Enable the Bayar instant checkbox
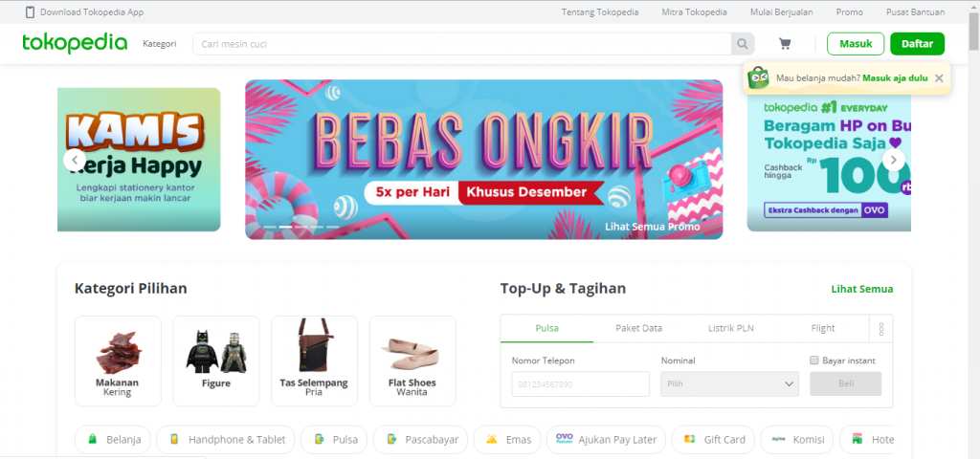 (813, 361)
